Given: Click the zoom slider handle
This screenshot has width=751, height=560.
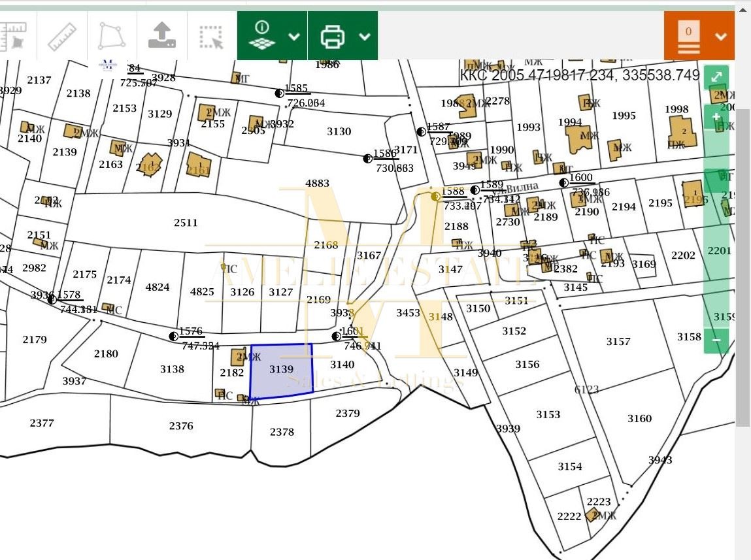Looking at the screenshot, I should coord(716,181).
